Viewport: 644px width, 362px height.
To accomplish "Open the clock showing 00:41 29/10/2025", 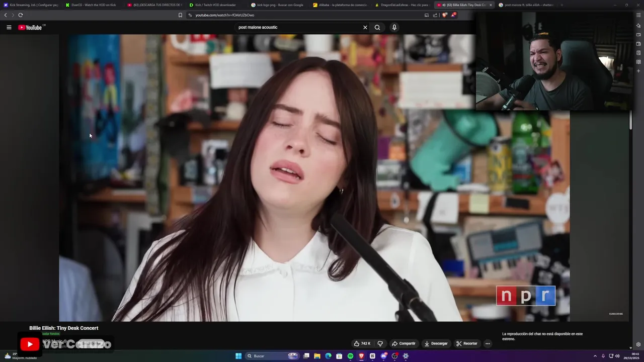I will [x=631, y=356].
